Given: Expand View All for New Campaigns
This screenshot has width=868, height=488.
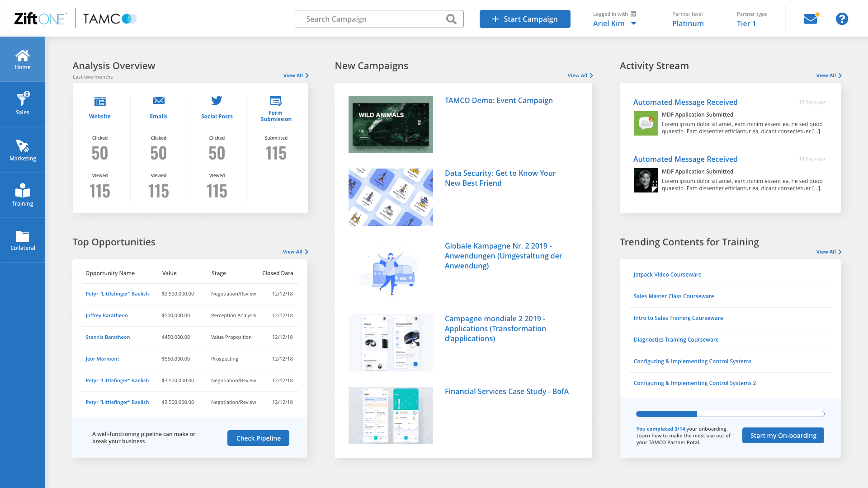Looking at the screenshot, I should [x=580, y=75].
